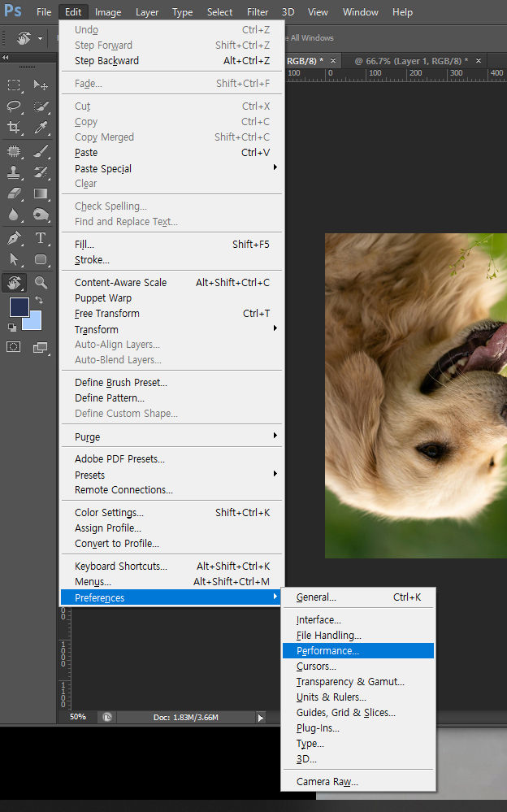
Task: Open the status bar arrow flyout
Action: click(x=261, y=718)
